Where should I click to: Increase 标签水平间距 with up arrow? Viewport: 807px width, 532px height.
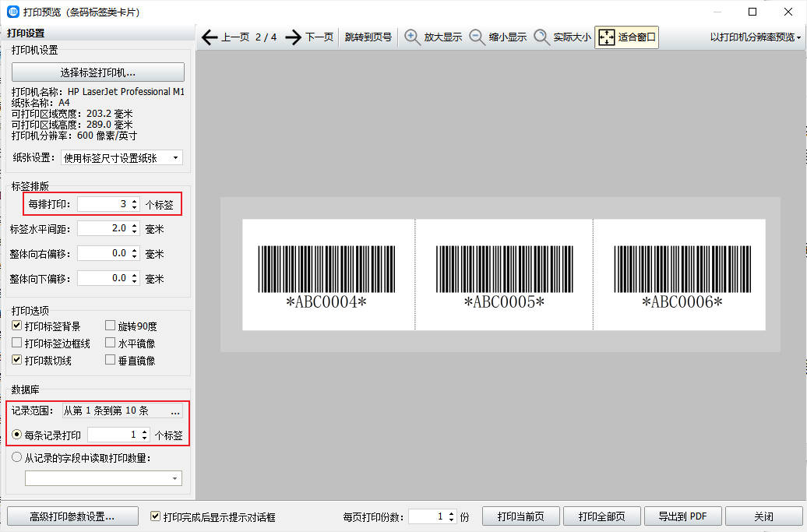(134, 225)
